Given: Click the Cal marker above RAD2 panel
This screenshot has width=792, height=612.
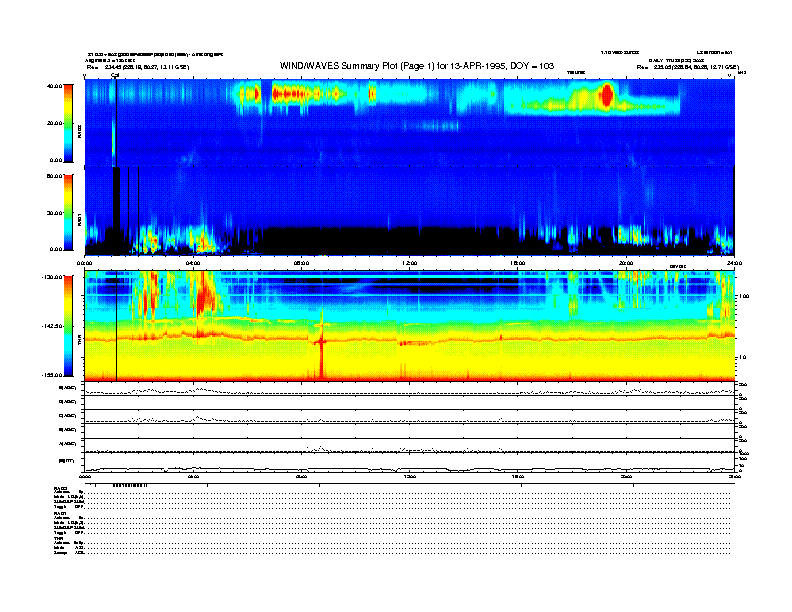Looking at the screenshot, I should tap(115, 75).
